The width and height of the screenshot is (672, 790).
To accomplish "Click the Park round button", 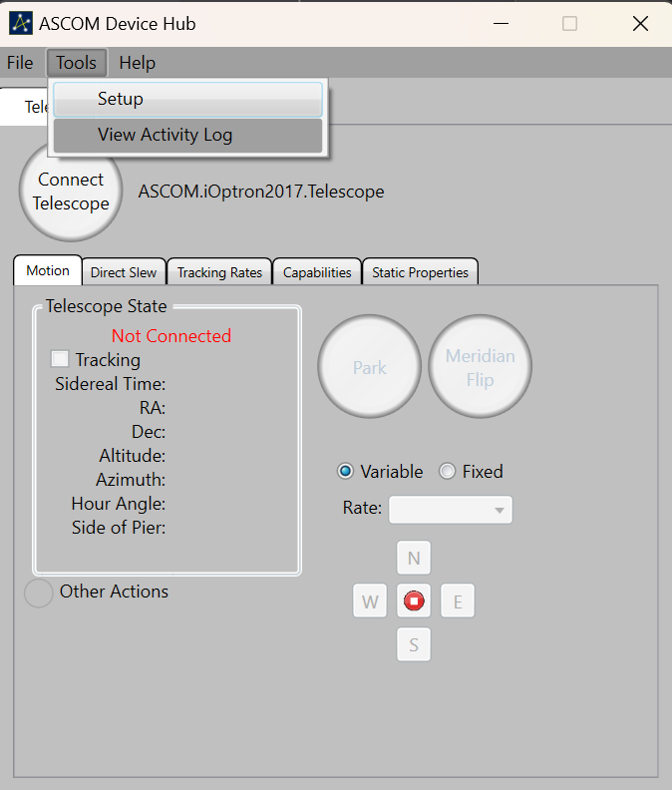I will pos(369,367).
